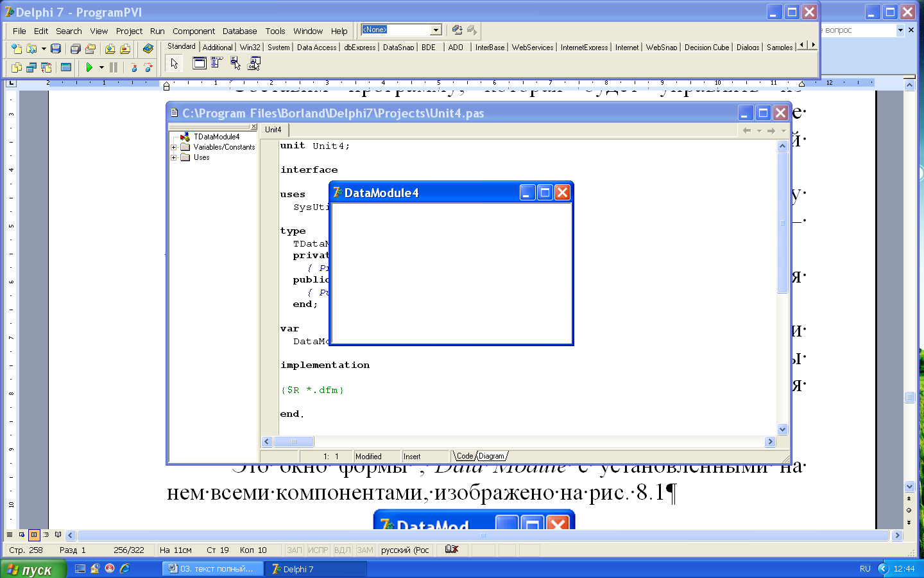Select the arrow pointer in component palette
Image resolution: width=924 pixels, height=578 pixels.
pos(174,63)
